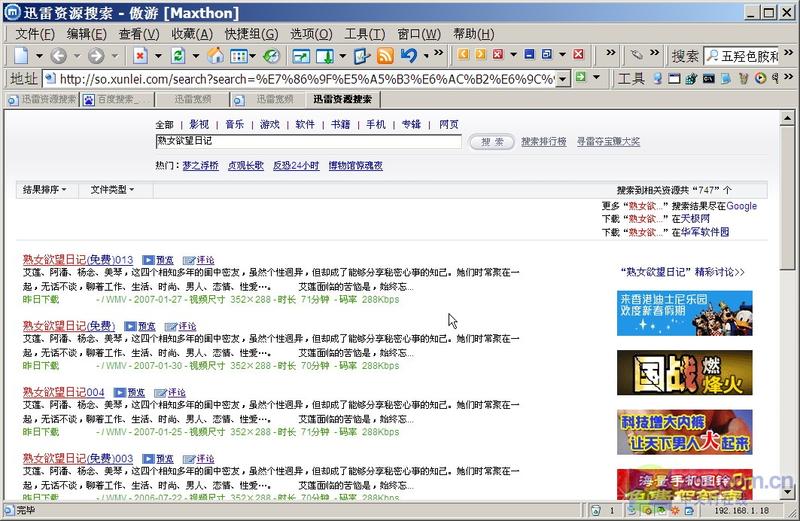The height and width of the screenshot is (521, 800).
Task: Expand the Undo history dropdown arrow
Action: point(426,56)
